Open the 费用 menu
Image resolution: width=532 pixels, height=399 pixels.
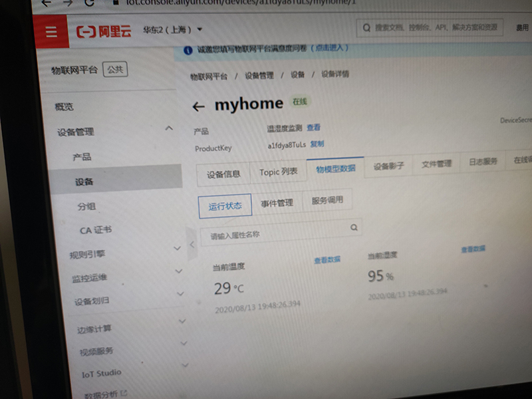click(x=522, y=27)
